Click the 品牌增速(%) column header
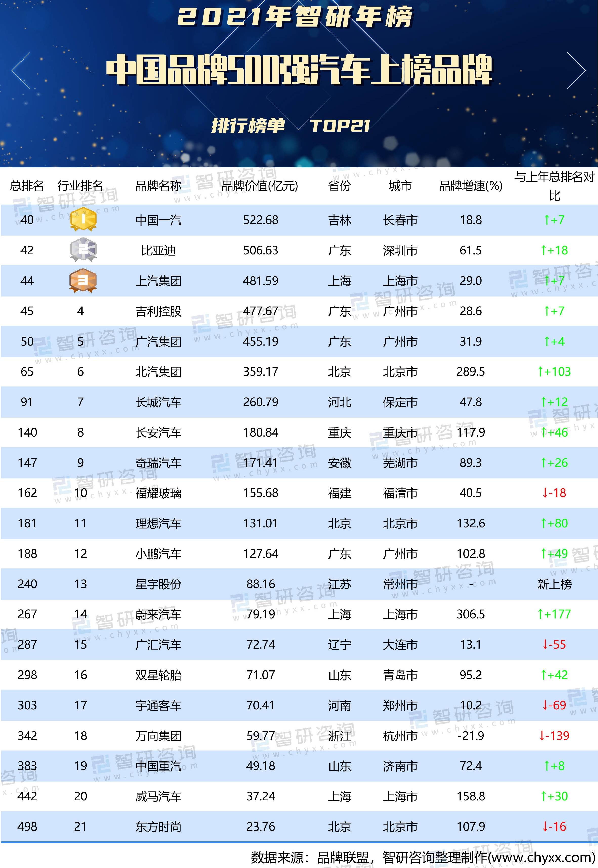The width and height of the screenshot is (598, 868). tap(471, 186)
